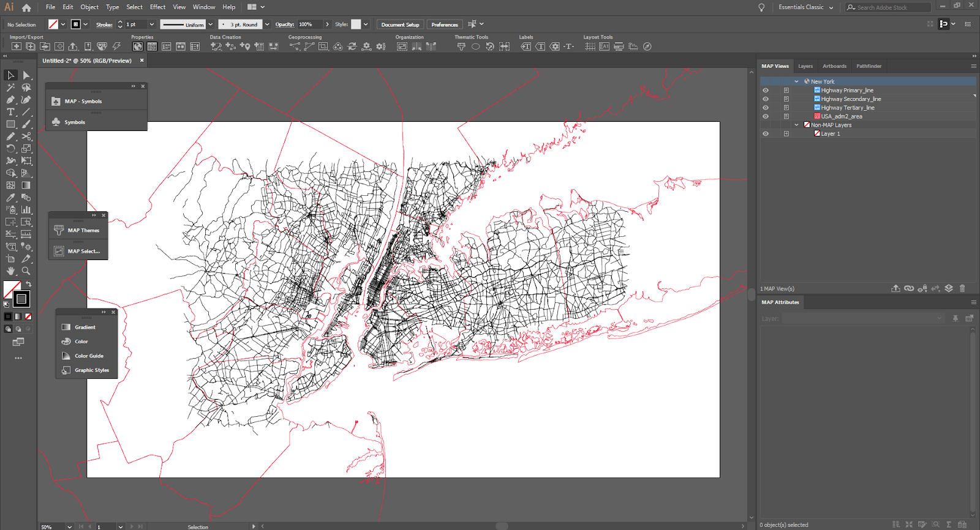Select the Magic Wand tool
The height and width of the screenshot is (530, 980).
(11, 88)
